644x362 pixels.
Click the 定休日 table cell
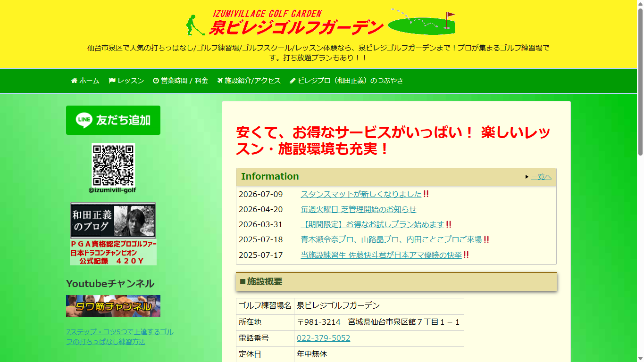(x=265, y=354)
